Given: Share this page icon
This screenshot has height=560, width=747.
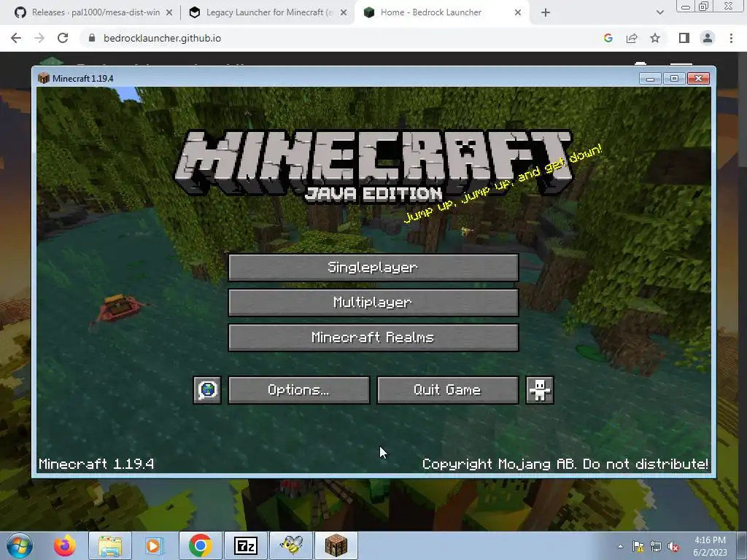Looking at the screenshot, I should coord(632,38).
